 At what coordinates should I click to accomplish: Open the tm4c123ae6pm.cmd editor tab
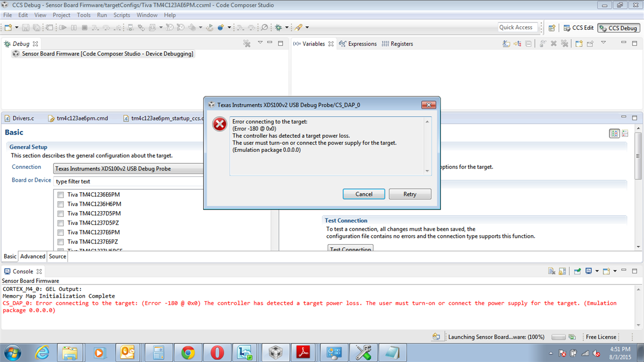tap(78, 118)
